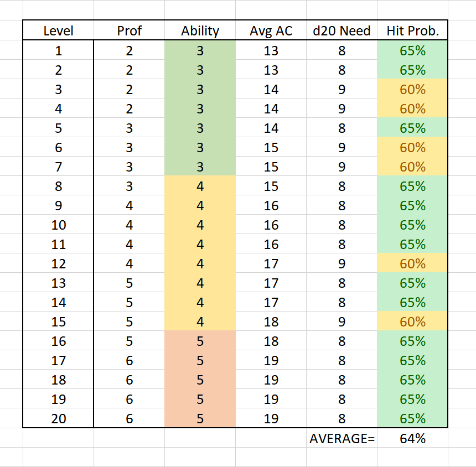Select the Level 10 cell
Viewport: 476px width, 467px height.
point(58,225)
